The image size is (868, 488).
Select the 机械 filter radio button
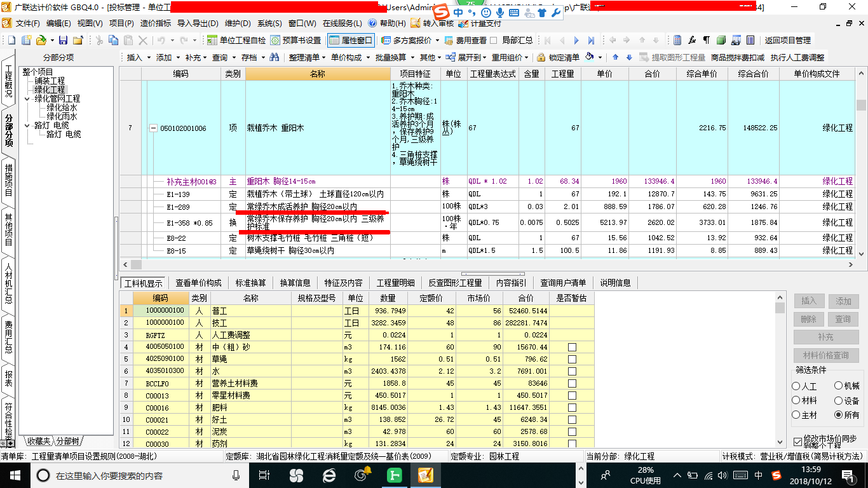coord(838,386)
